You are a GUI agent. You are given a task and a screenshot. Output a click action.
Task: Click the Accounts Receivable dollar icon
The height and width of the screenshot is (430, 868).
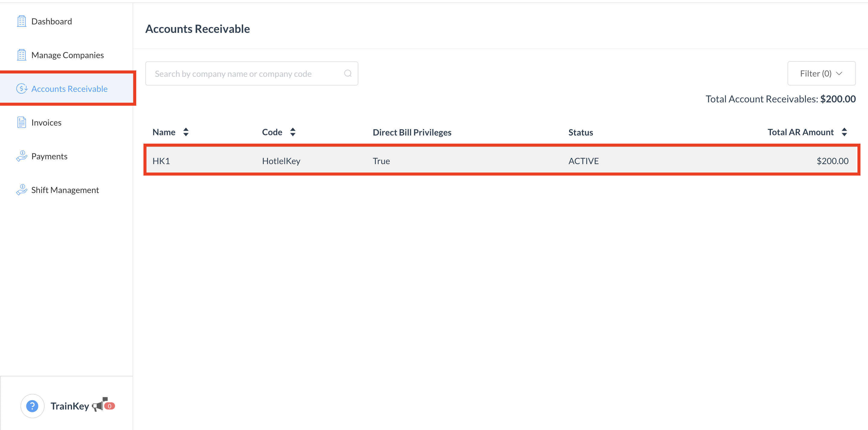pyautogui.click(x=22, y=89)
